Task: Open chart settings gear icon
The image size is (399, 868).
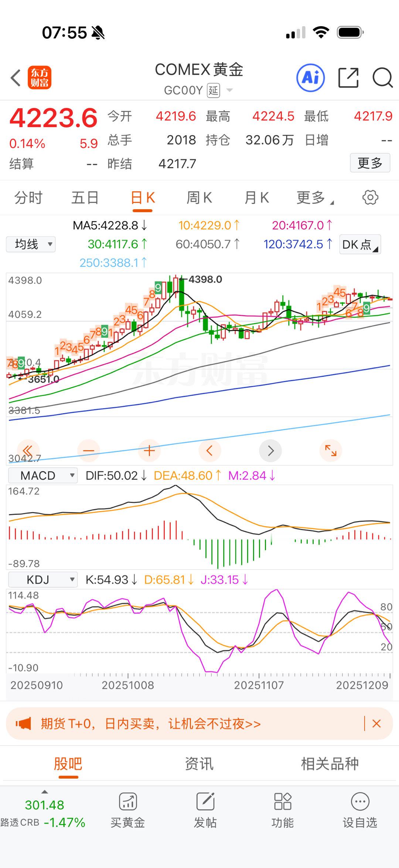Action: coord(370,197)
